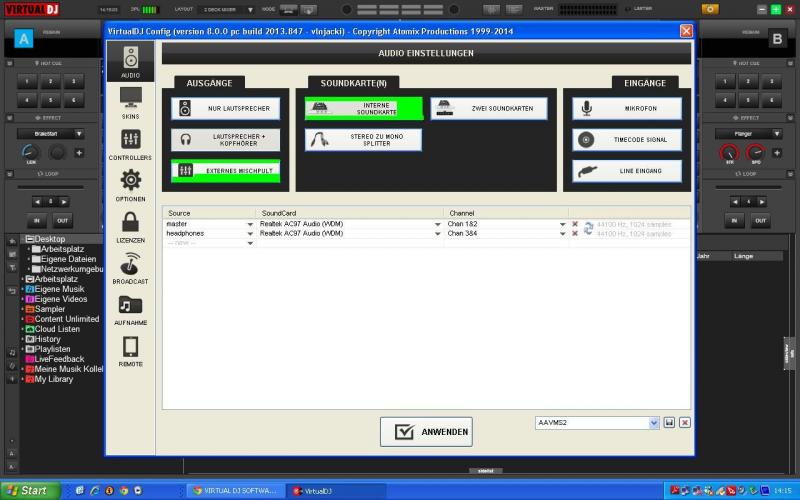Enable Line Eingang input
Viewport: 800px width, 500px height.
[627, 171]
